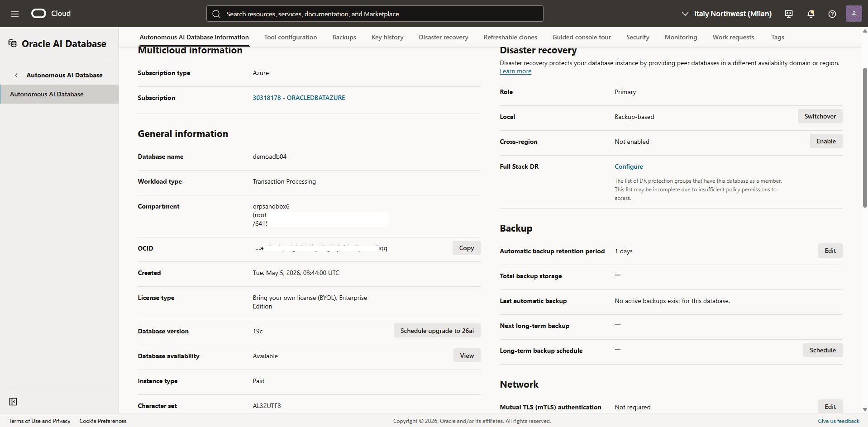The height and width of the screenshot is (427, 868).
Task: Enable cross-region disaster recovery
Action: 826,141
